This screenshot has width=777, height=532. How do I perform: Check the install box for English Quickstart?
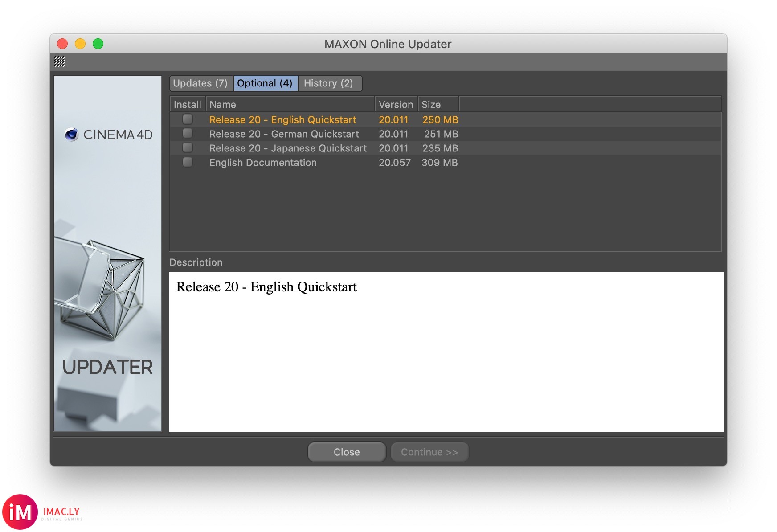pyautogui.click(x=188, y=119)
